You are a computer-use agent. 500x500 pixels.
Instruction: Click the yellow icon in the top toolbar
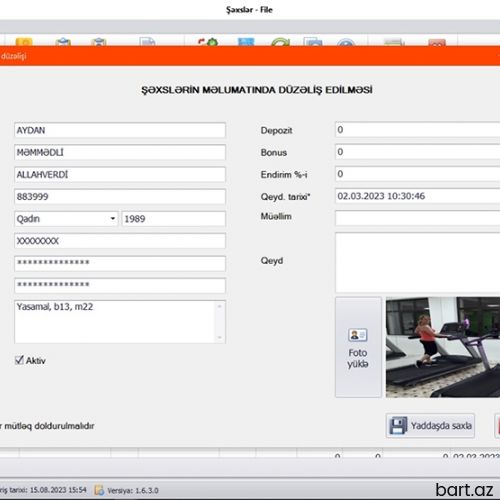[x=24, y=42]
